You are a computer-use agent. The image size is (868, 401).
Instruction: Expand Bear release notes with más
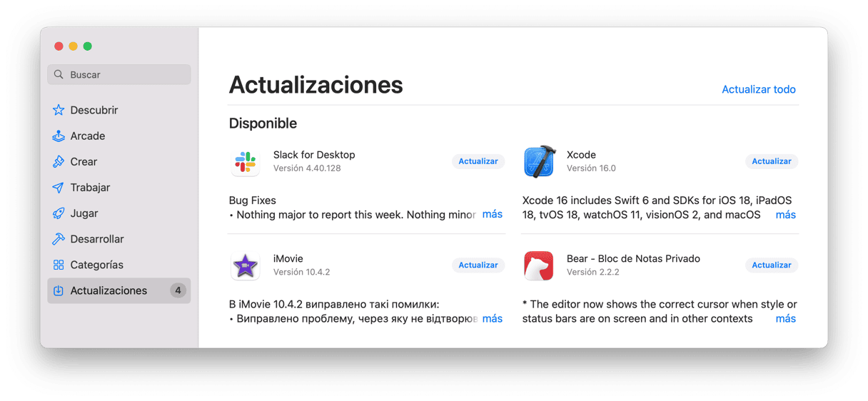tap(786, 318)
